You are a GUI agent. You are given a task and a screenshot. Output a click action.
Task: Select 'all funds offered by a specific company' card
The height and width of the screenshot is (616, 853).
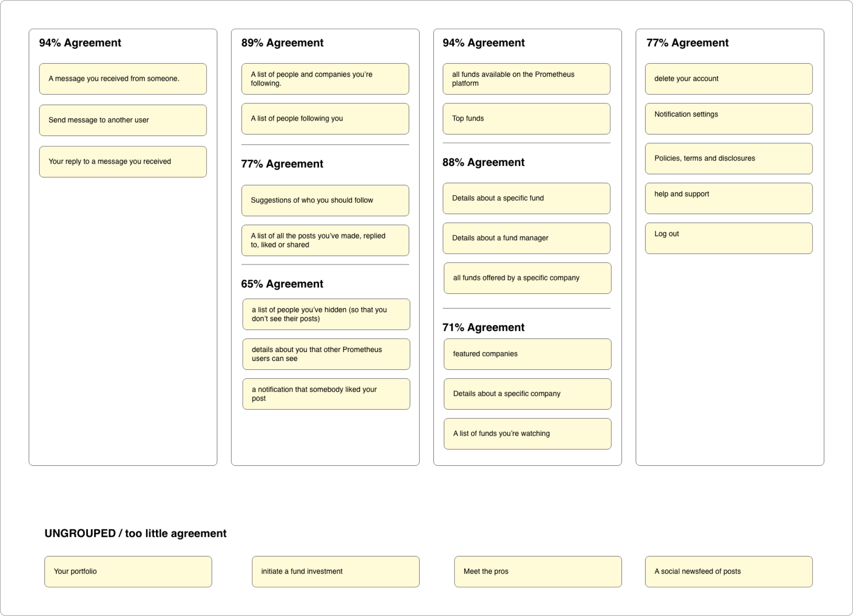527,278
